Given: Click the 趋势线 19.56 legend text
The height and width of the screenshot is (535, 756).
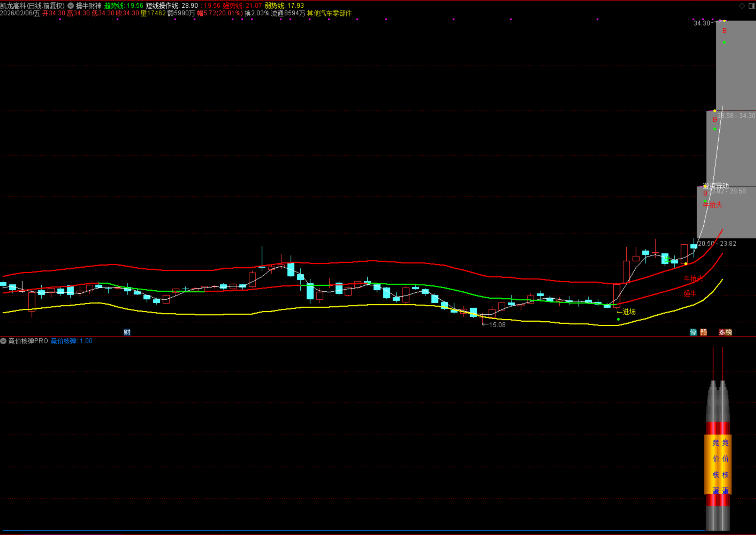Looking at the screenshot, I should pos(124,6).
